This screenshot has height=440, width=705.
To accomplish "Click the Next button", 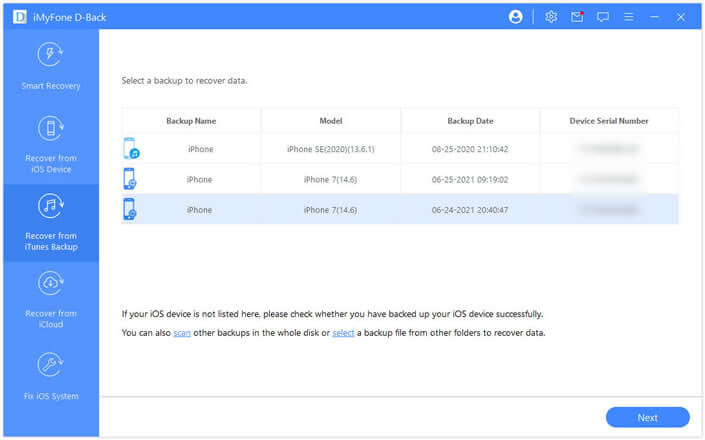I will [x=647, y=418].
